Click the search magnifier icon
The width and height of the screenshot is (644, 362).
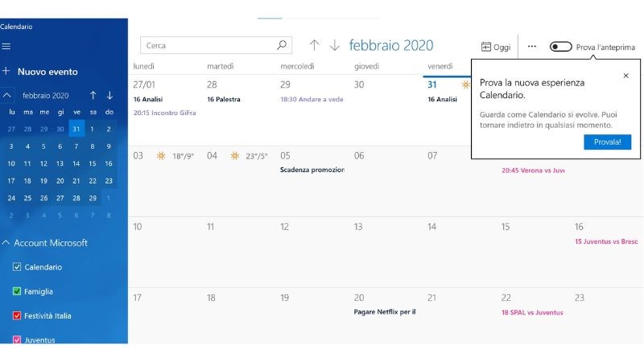(282, 46)
